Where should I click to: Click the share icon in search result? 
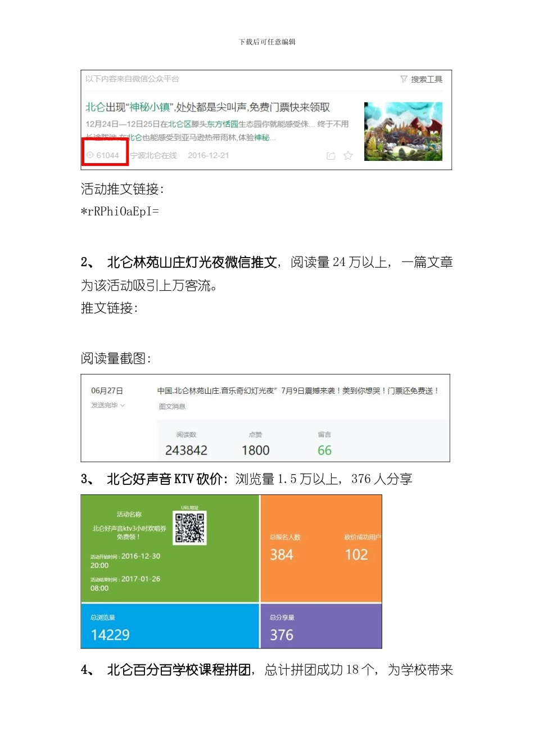(x=331, y=156)
